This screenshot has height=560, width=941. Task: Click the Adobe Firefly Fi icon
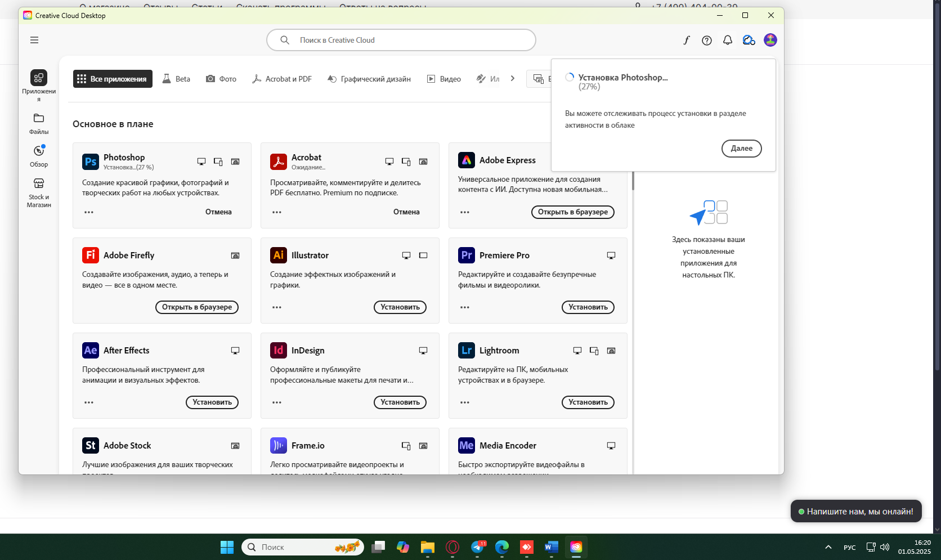click(91, 255)
